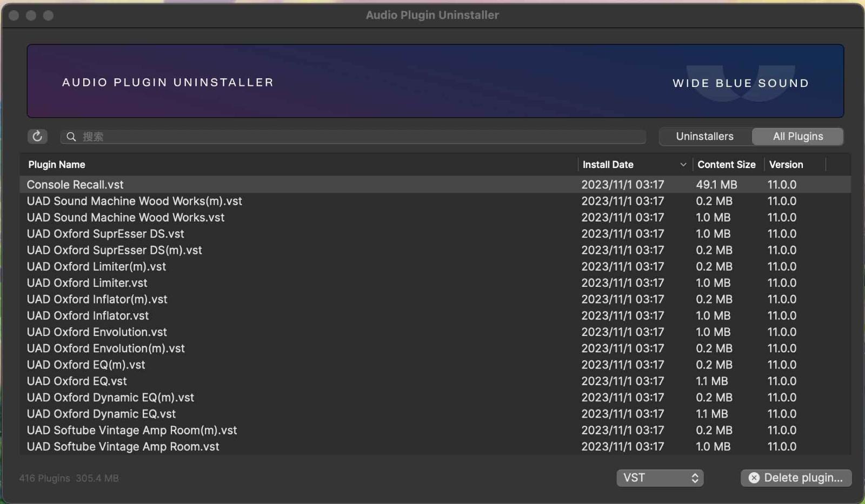Select the Console Recall.vst plugin row

[216, 184]
